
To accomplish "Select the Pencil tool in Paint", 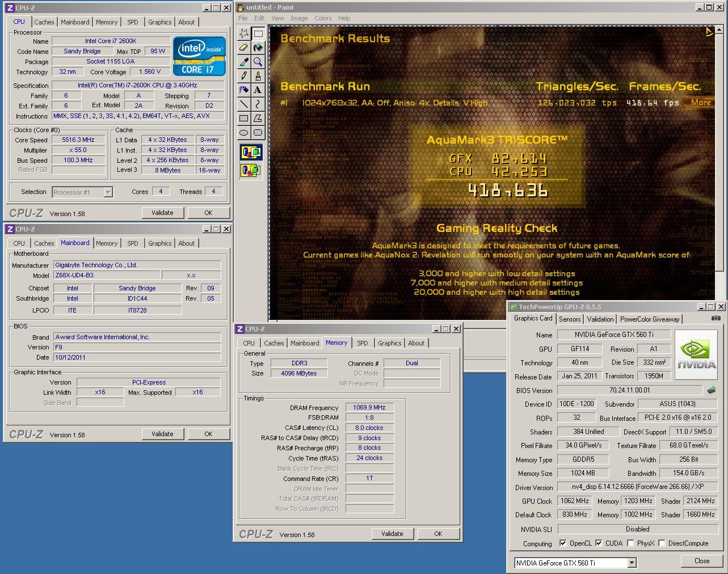I will [244, 76].
